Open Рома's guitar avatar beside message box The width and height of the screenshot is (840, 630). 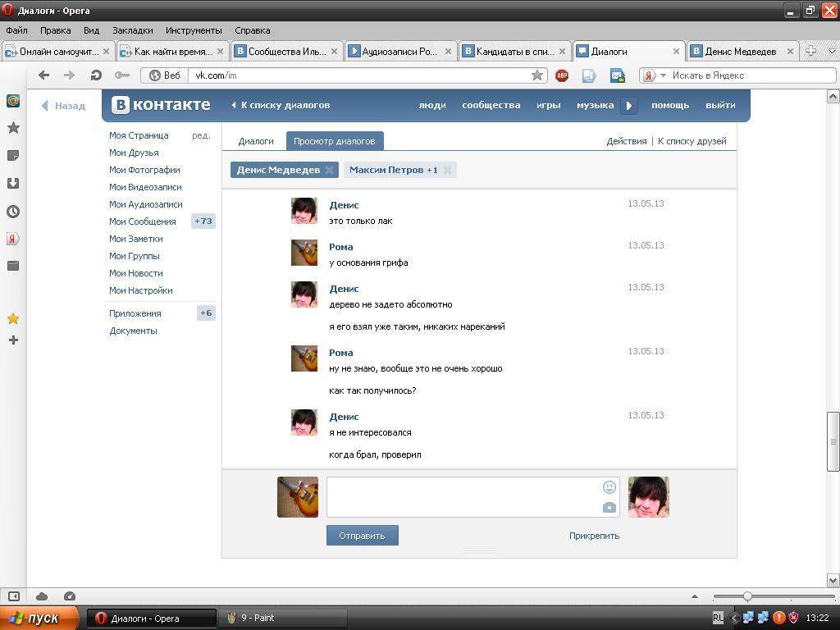click(x=298, y=497)
